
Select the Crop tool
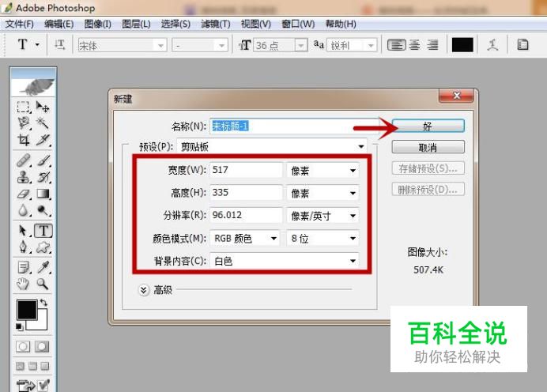23,140
